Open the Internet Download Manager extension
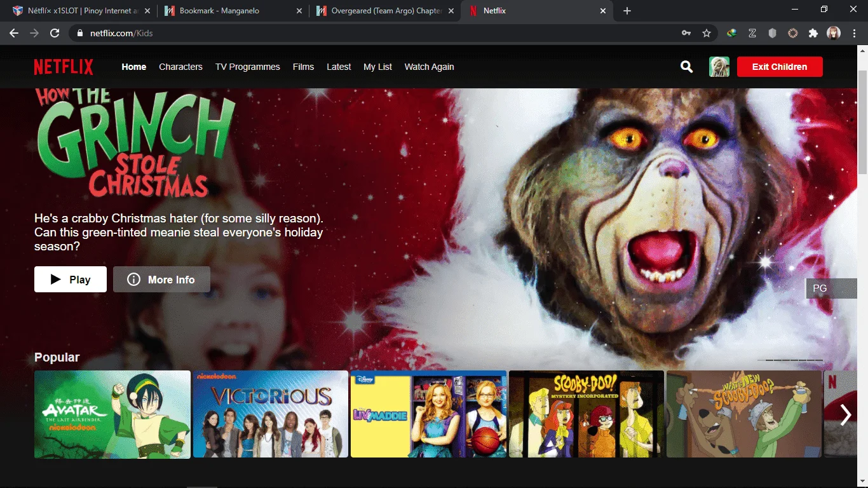868x488 pixels. [732, 33]
